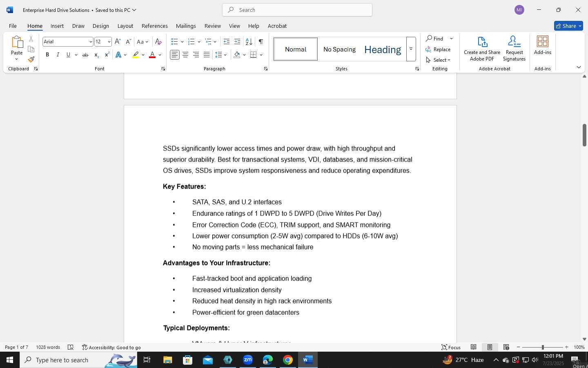Click the Replace button
This screenshot has width=588, height=368.
click(438, 49)
